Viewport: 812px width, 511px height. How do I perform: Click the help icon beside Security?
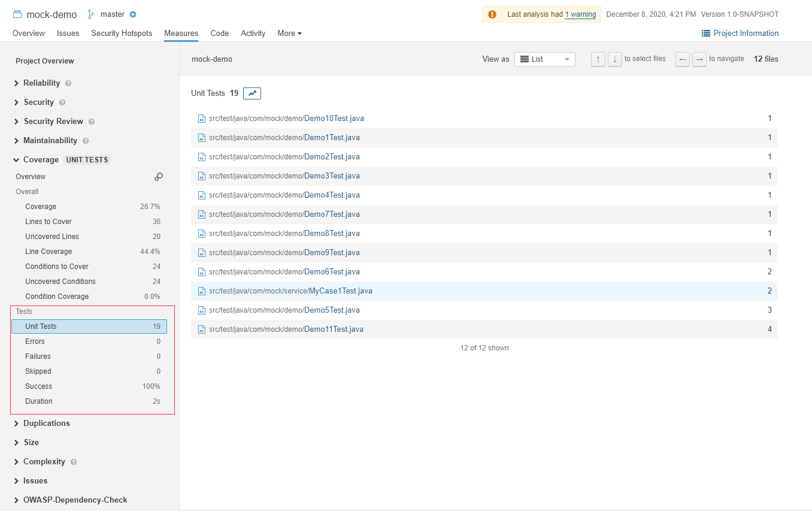pyautogui.click(x=62, y=102)
